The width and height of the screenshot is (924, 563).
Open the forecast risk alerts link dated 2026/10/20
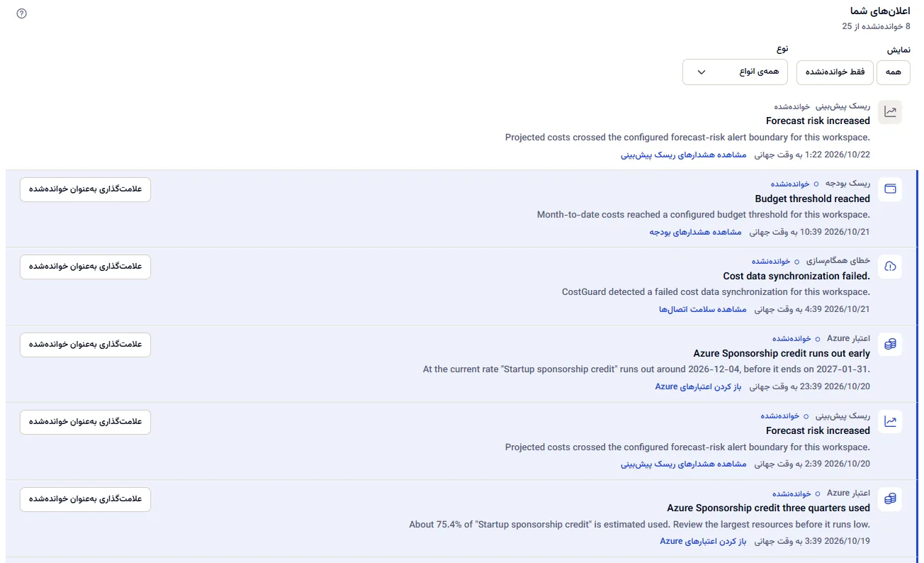684,464
